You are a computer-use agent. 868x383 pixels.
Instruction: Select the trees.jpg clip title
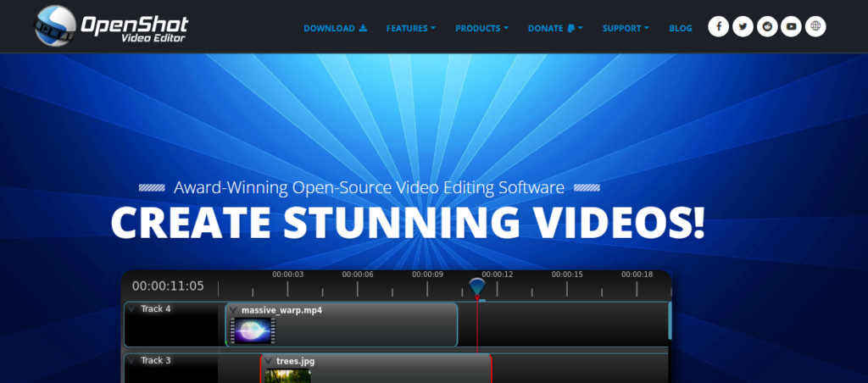point(296,362)
